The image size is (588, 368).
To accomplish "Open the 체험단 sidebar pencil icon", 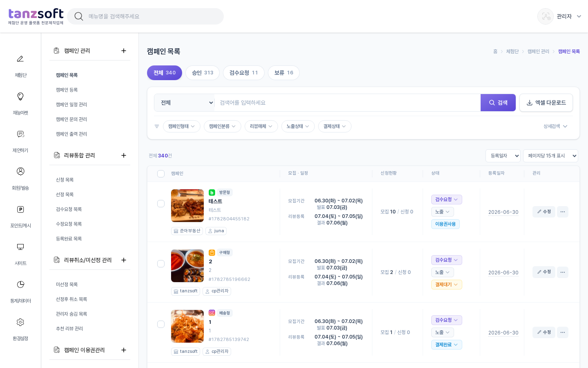I will click(20, 59).
